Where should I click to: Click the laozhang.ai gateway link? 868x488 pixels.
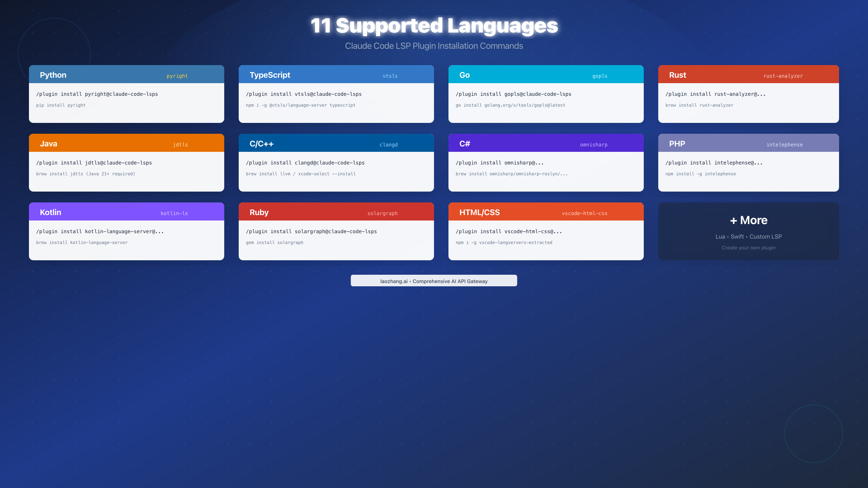(434, 281)
